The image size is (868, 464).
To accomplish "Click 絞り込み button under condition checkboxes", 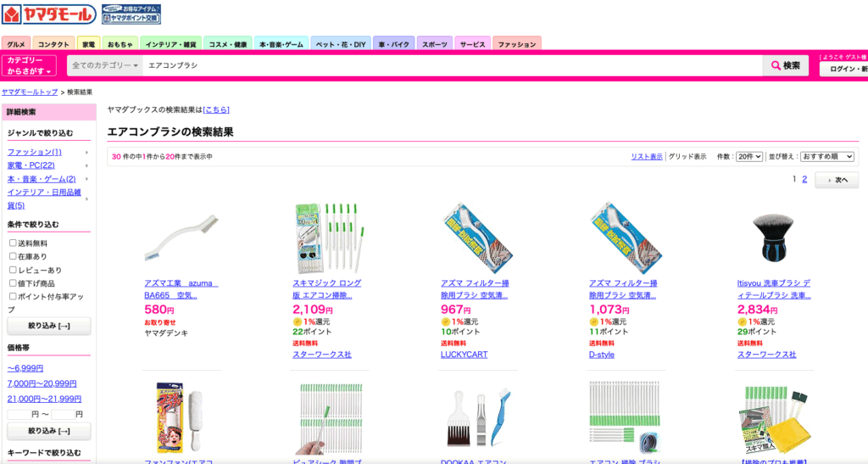I will [x=48, y=326].
